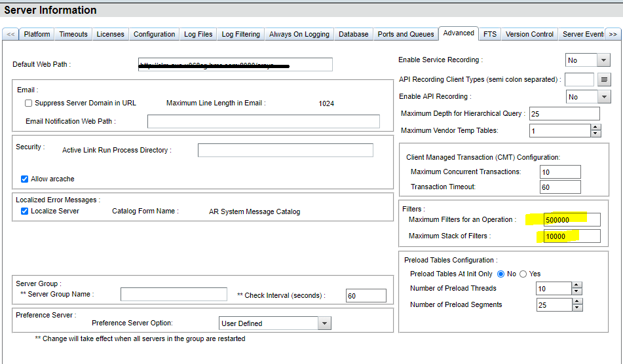Edit Maximum Concurrent Transactions field
The width and height of the screenshot is (623, 364).
coord(560,172)
